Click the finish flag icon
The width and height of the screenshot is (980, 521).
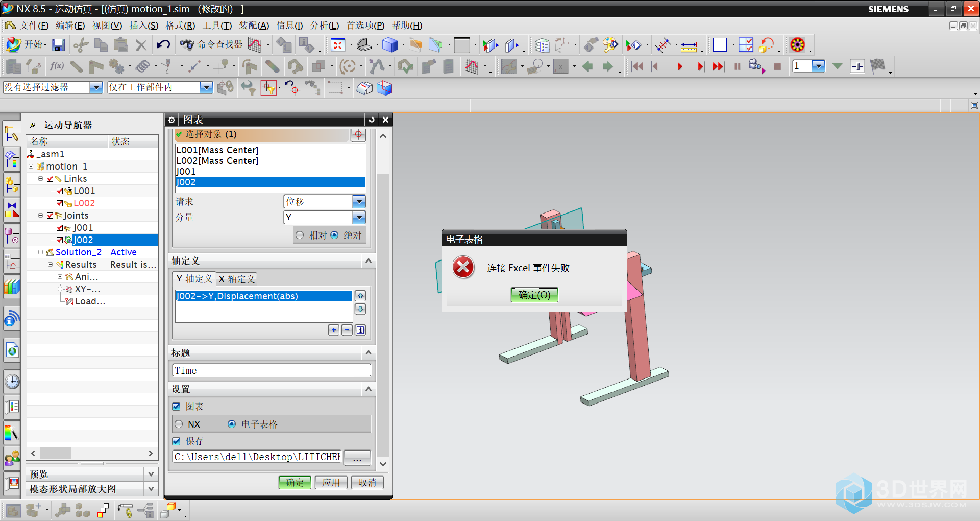point(877,66)
